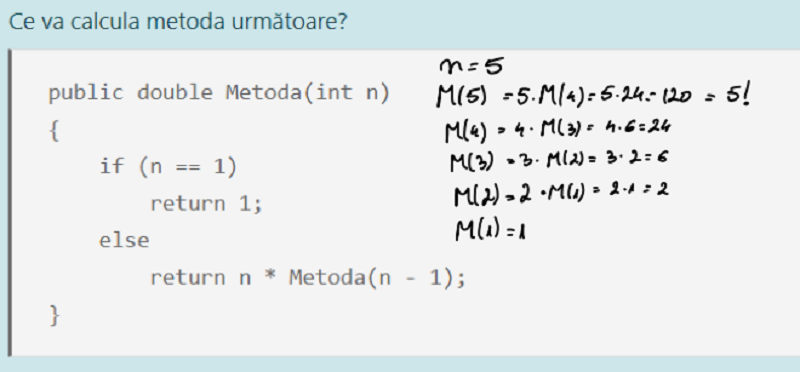Click the "else" keyword
Viewport: 800px width, 372px height.
[x=124, y=240]
